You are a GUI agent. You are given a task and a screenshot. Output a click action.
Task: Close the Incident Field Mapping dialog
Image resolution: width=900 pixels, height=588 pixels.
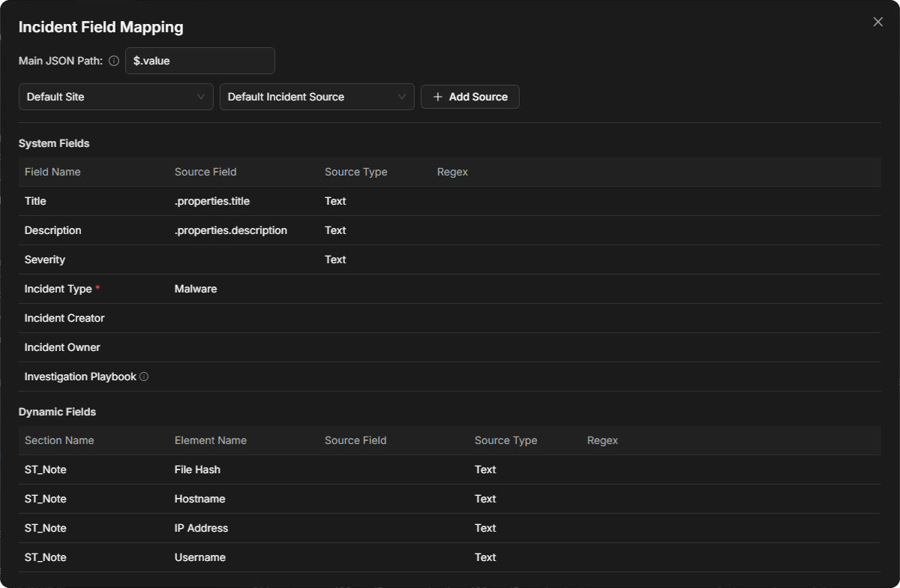(x=878, y=22)
